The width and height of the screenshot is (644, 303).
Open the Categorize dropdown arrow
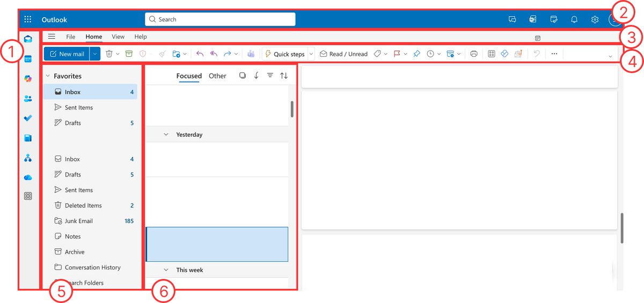point(386,54)
